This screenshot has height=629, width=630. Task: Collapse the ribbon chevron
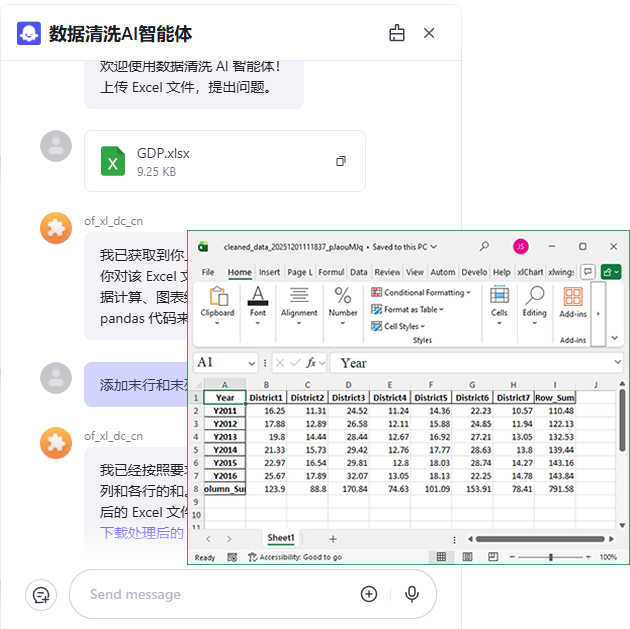pos(614,338)
